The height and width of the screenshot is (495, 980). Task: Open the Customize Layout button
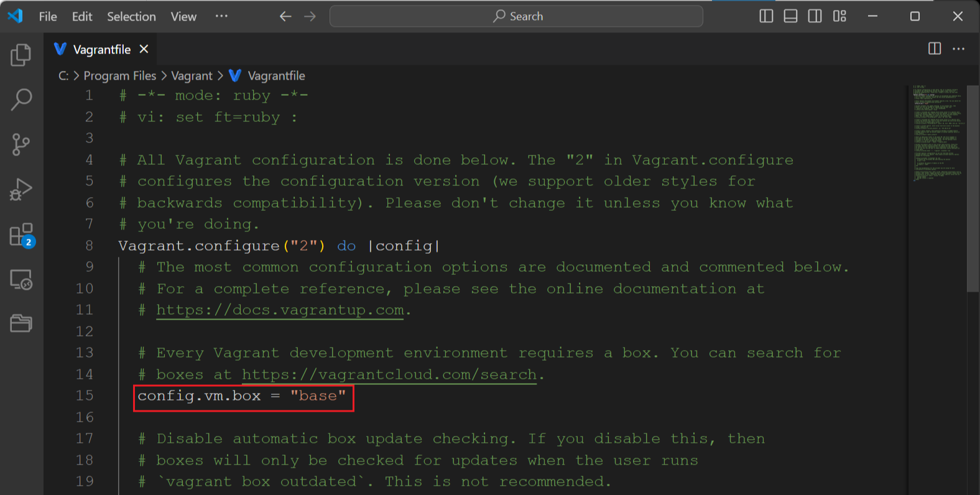pos(839,16)
